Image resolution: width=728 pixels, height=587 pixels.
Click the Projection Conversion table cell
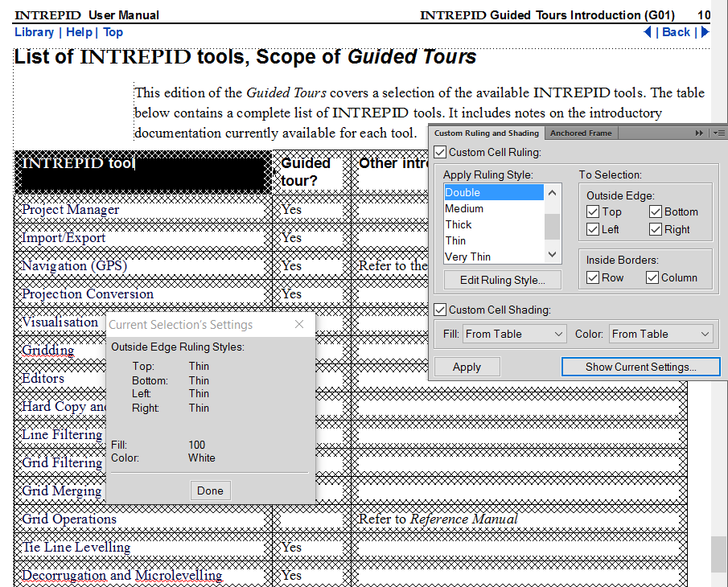(143, 293)
